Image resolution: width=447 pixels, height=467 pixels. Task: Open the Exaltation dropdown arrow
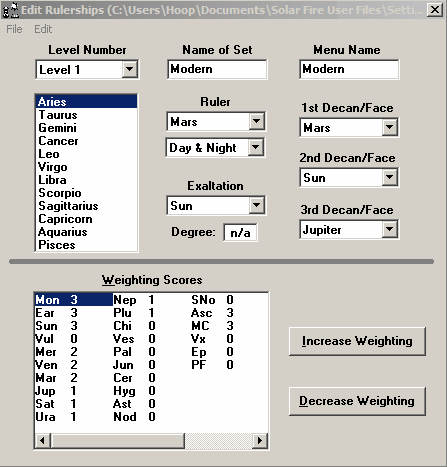(x=257, y=205)
